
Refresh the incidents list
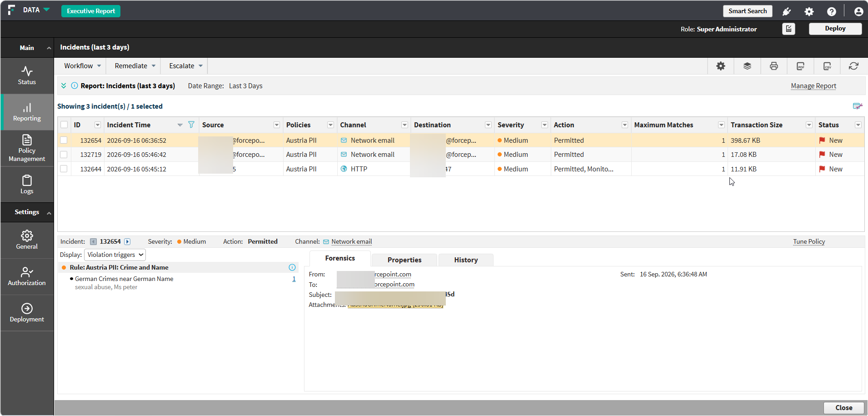pyautogui.click(x=853, y=66)
